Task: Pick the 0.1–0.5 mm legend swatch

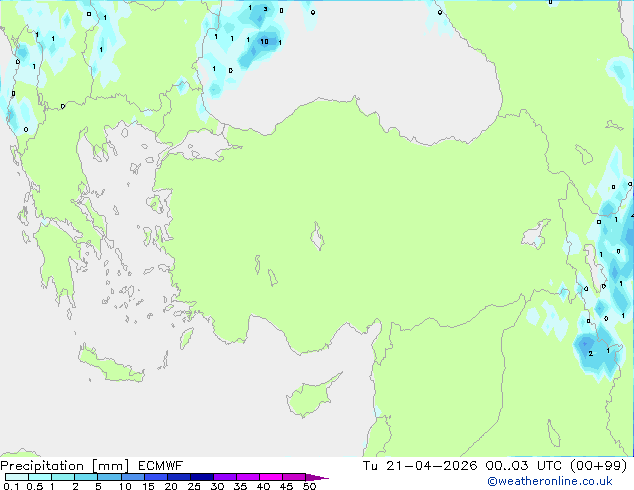Action: (17, 477)
